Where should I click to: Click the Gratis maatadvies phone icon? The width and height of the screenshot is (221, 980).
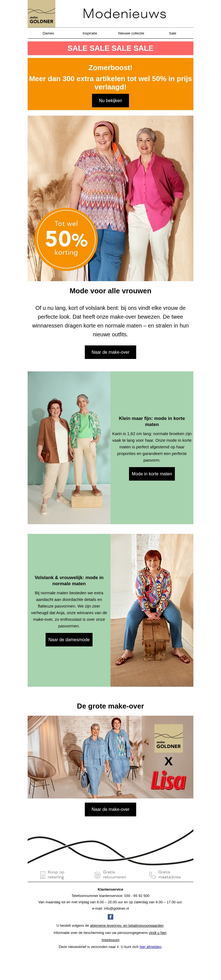(152, 875)
